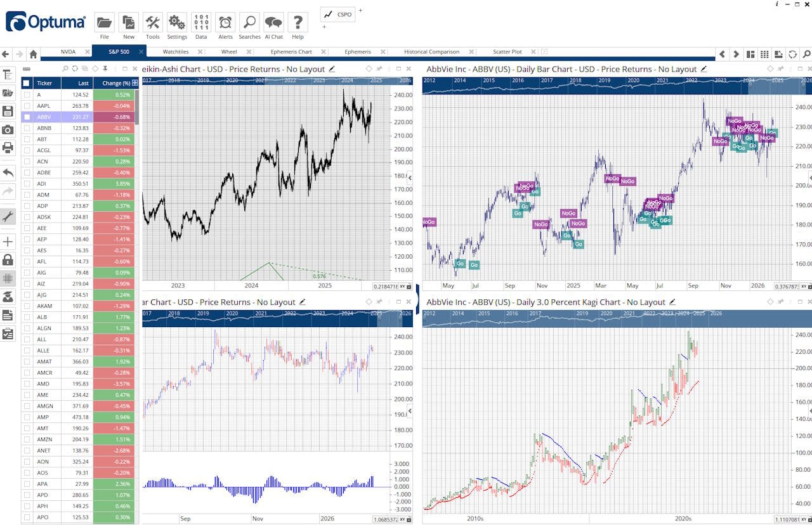Check the box for ticker A
Screen dimensions: 812x525
[x=27, y=94]
